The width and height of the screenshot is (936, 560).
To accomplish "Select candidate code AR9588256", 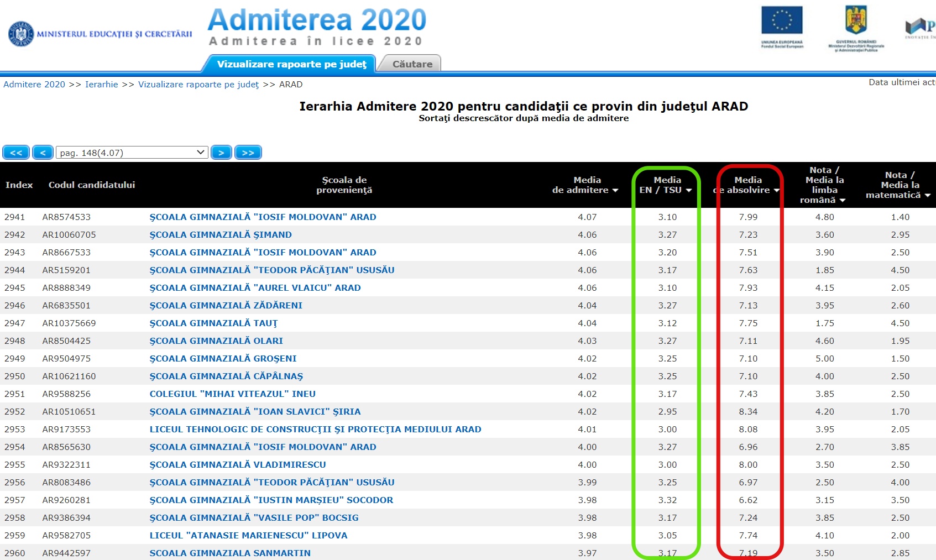I will pos(66,394).
